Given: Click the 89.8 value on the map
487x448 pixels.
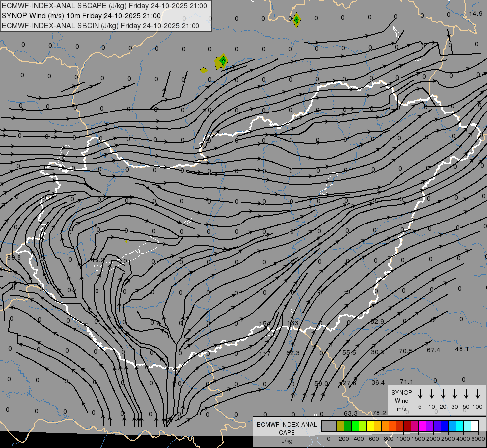Looking at the screenshot, I should point(14,258).
